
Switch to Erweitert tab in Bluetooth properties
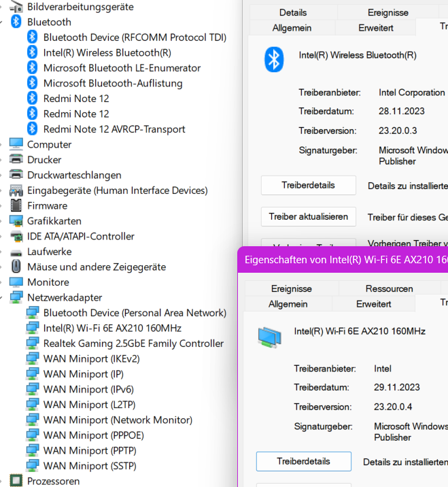tap(376, 28)
